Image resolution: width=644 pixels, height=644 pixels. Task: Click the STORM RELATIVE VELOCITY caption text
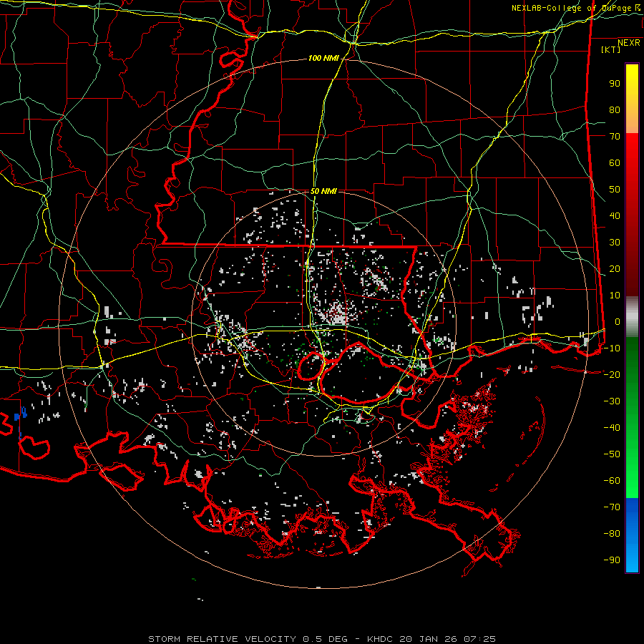pos(222,639)
